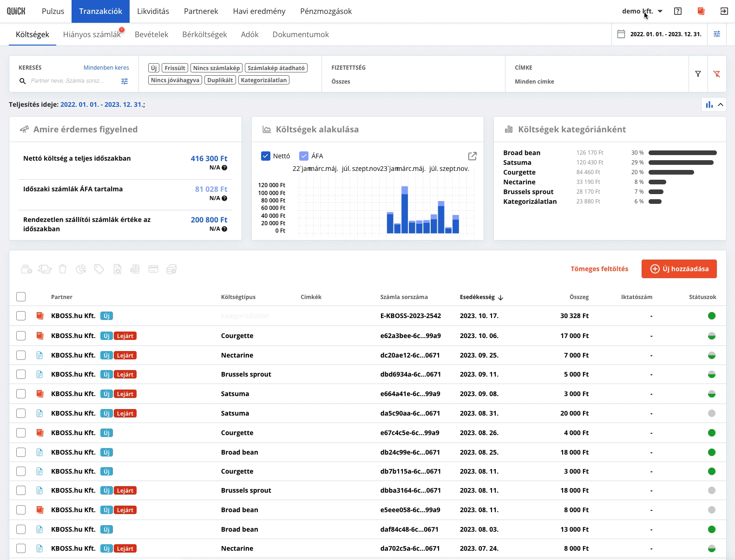Click the Összeg column header
735x560 pixels.
tap(579, 297)
